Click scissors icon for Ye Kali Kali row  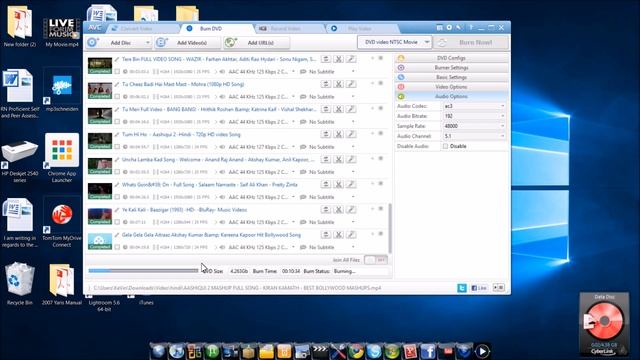pos(338,210)
